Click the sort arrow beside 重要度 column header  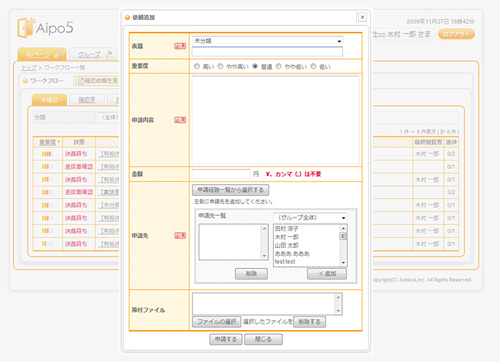pyautogui.click(x=59, y=142)
